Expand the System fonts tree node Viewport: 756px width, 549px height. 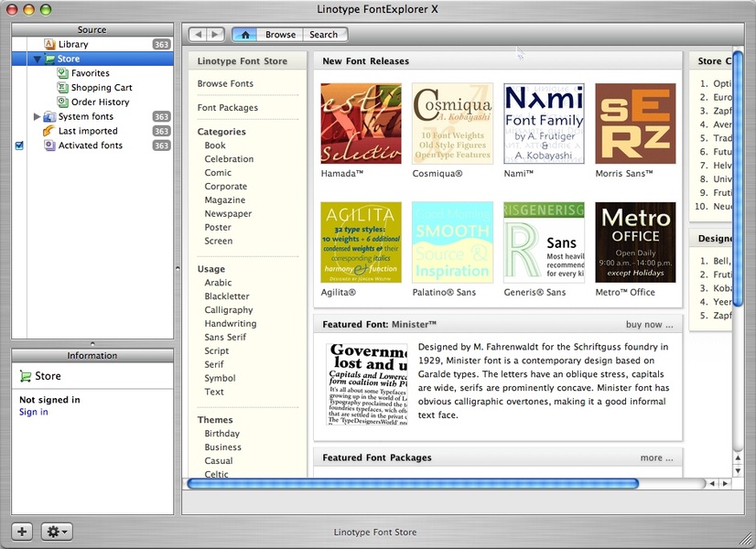tap(38, 117)
